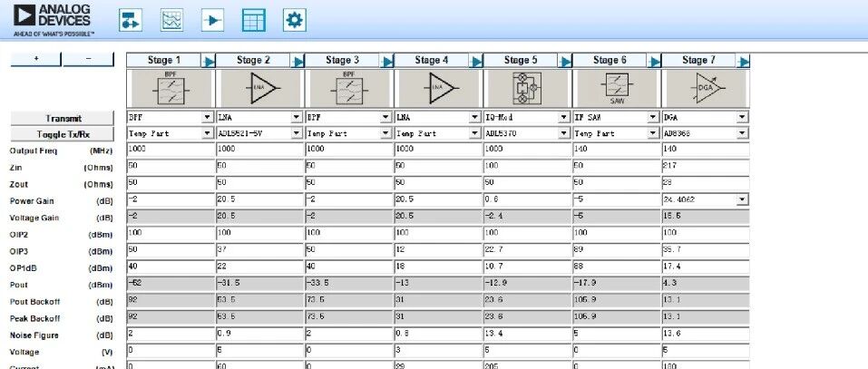Viewport: 868px width, 369px height.
Task: Open the ADL5370 part dropdown
Action: pyautogui.click(x=563, y=133)
